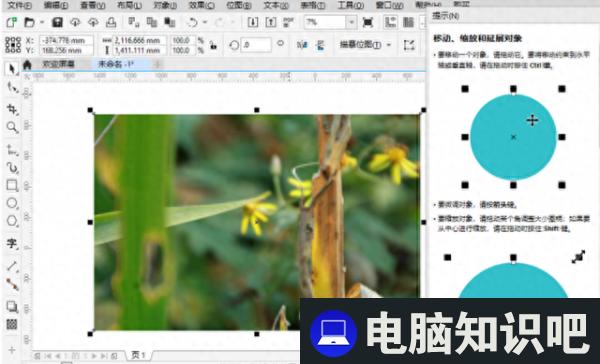600x364 pixels.
Task: Open the 查看 menu
Action: 92,5
